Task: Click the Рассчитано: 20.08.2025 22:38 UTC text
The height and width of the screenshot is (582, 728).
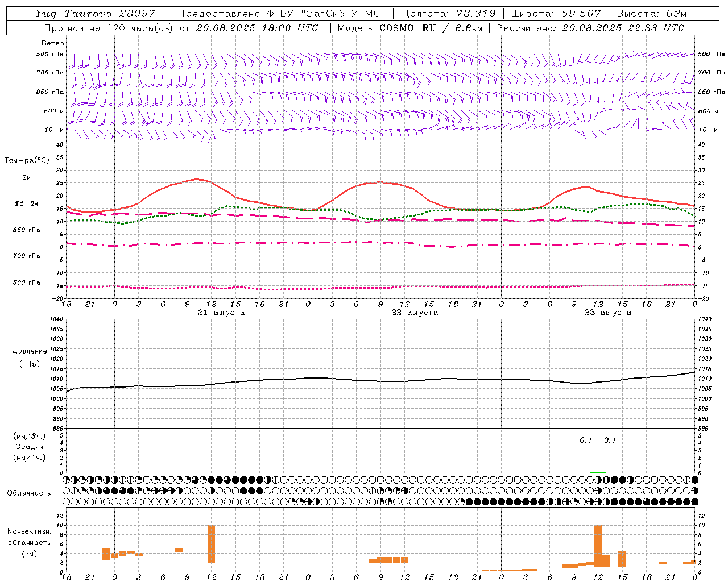Action: click(590, 28)
